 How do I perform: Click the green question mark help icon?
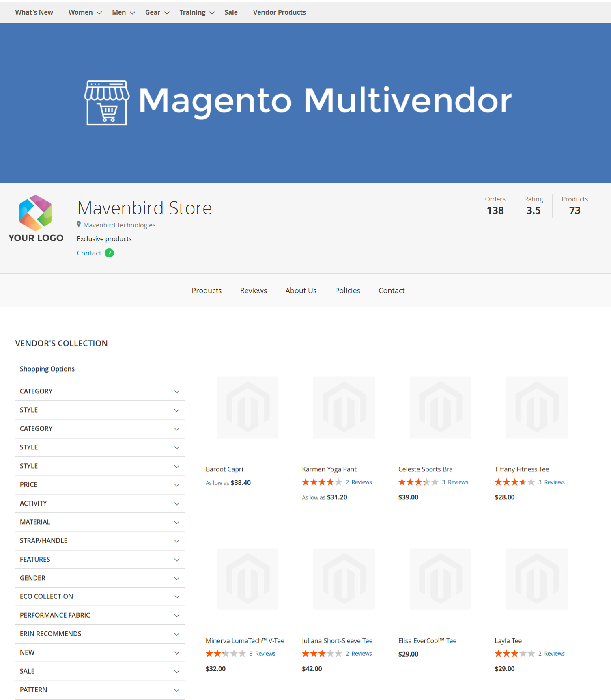click(109, 253)
